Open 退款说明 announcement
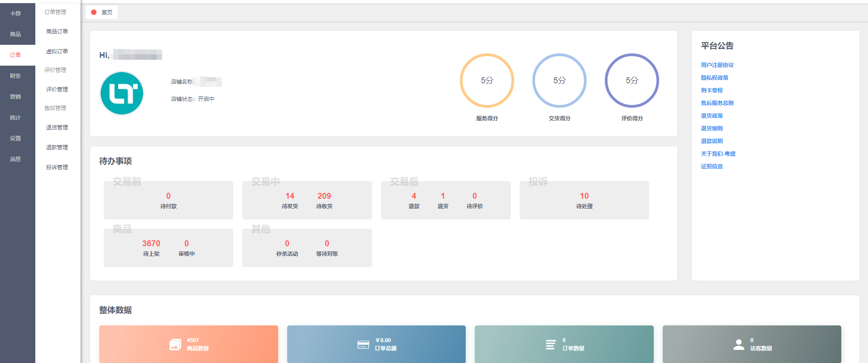Image resolution: width=868 pixels, height=363 pixels. coord(712,141)
